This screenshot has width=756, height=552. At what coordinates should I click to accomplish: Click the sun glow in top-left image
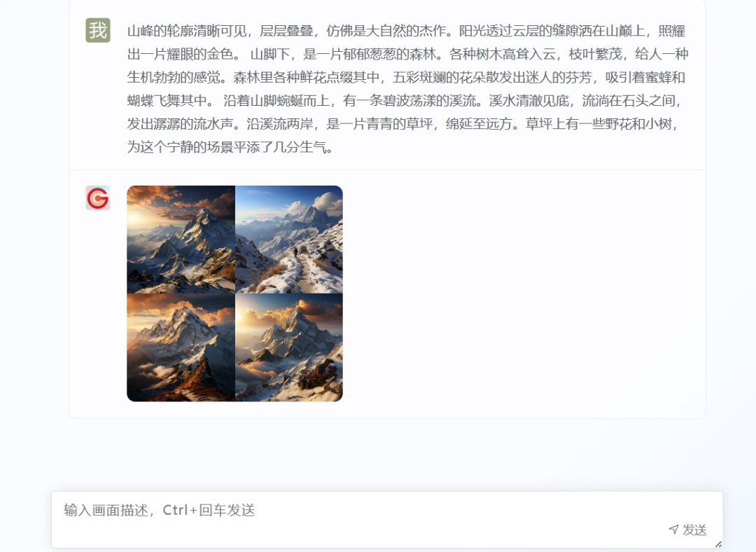point(136,219)
